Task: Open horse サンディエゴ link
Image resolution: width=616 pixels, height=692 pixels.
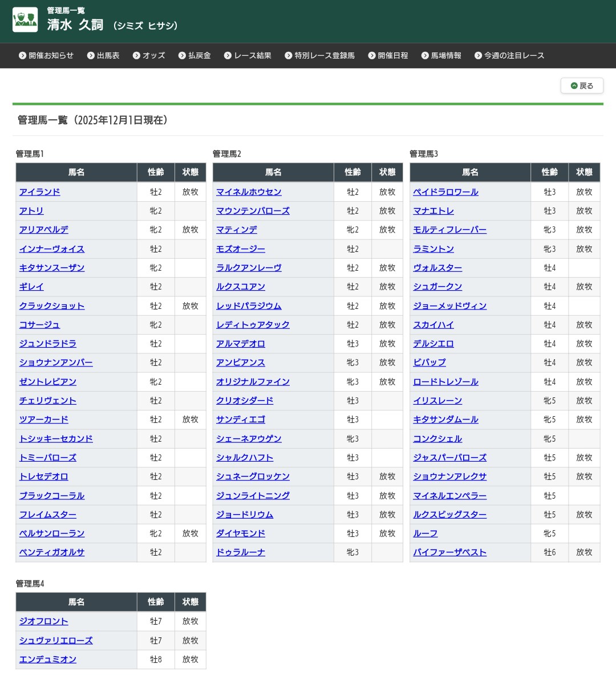Action: coord(240,420)
